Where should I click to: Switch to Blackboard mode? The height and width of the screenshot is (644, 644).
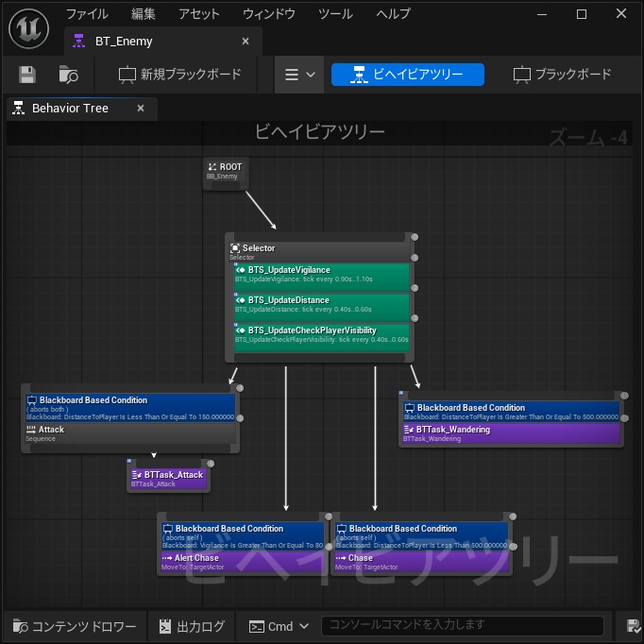click(x=562, y=75)
